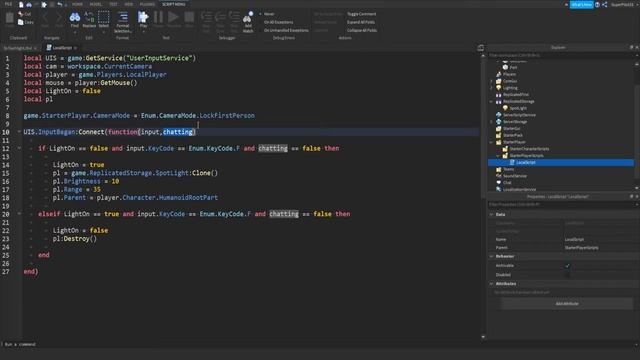Click the Stop square icon
The image size is (640, 360).
click(x=189, y=17)
